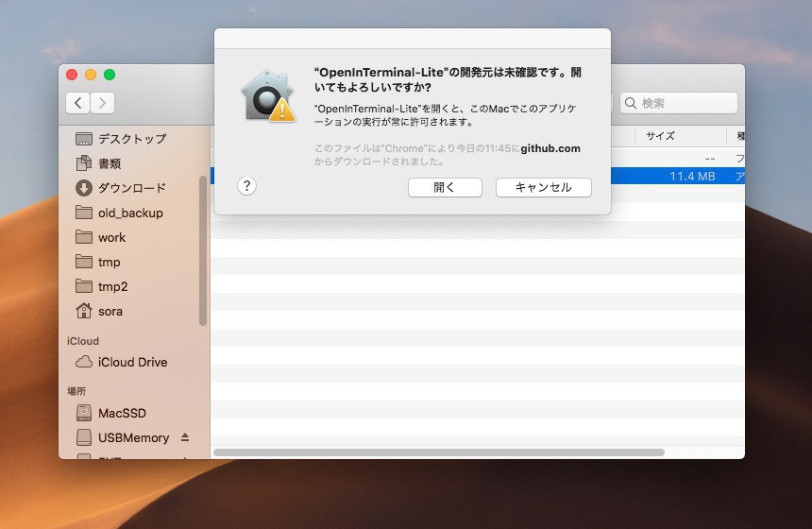The width and height of the screenshot is (812, 529).
Task: Select デスクトップ in the sidebar
Action: [131, 139]
